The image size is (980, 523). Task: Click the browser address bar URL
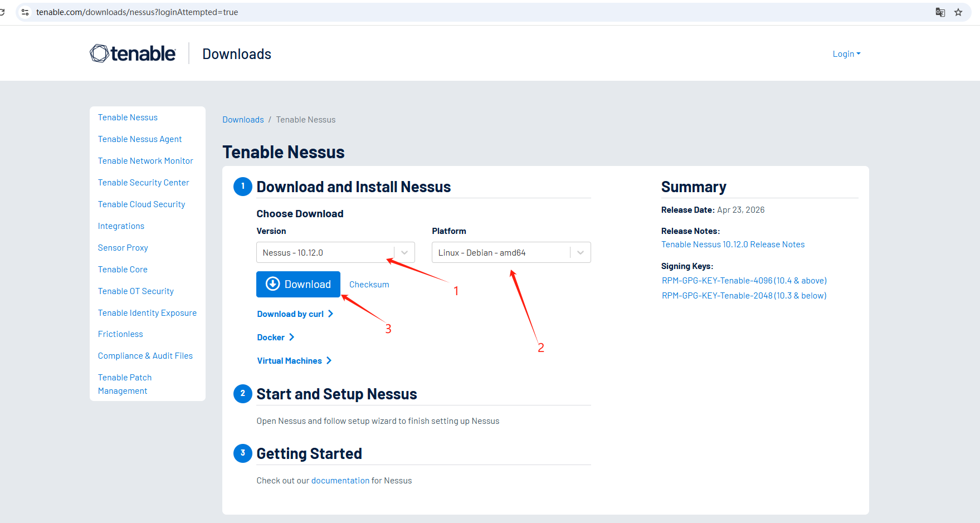click(137, 12)
